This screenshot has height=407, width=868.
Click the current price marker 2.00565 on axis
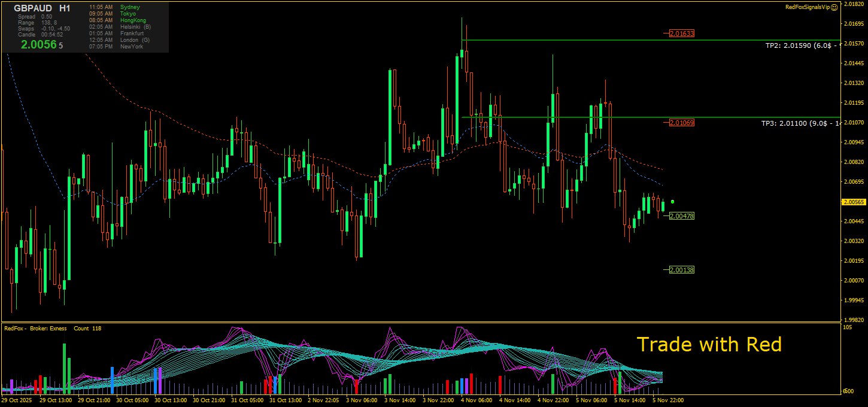click(x=854, y=202)
